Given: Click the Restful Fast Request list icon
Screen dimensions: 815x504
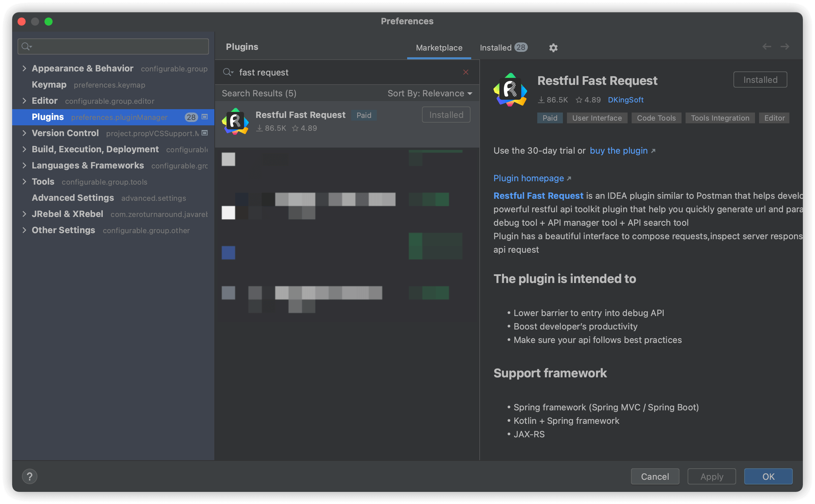Looking at the screenshot, I should point(235,121).
